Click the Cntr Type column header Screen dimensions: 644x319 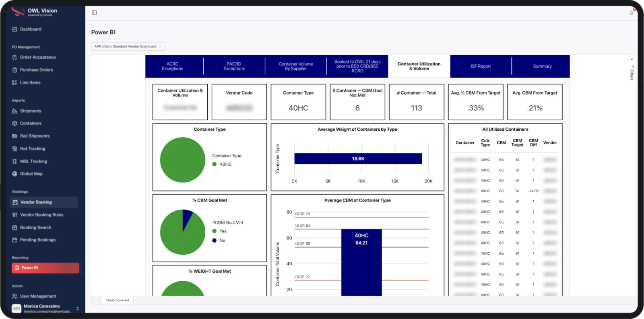(x=485, y=143)
